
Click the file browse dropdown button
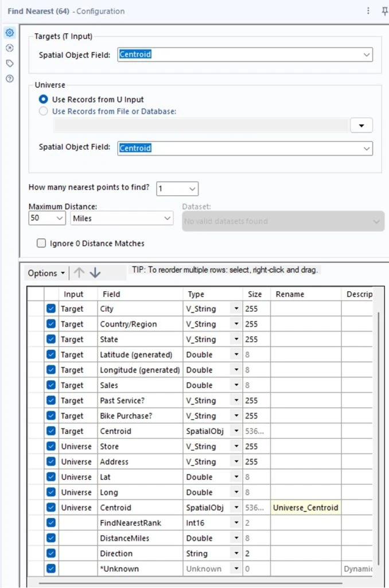point(361,126)
